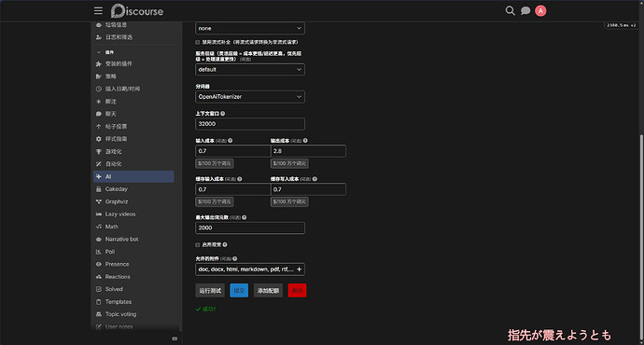Select the AI plugin sidebar item
This screenshot has height=345, width=644.
coord(133,176)
